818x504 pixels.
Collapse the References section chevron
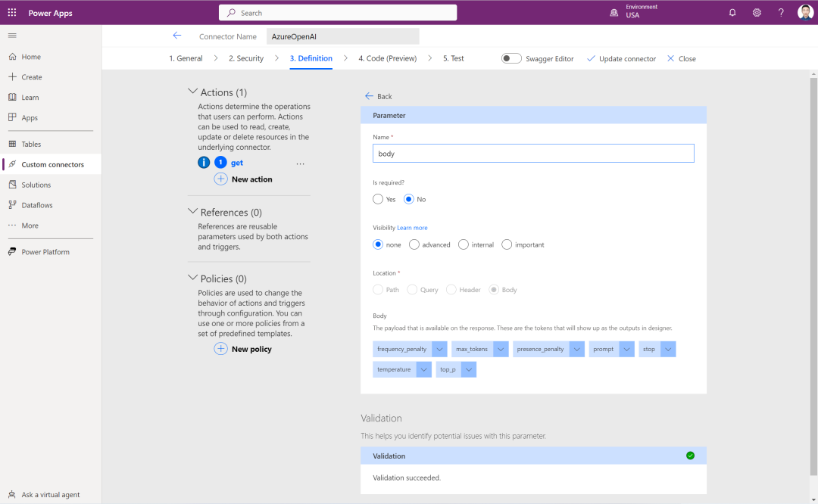[x=192, y=211]
